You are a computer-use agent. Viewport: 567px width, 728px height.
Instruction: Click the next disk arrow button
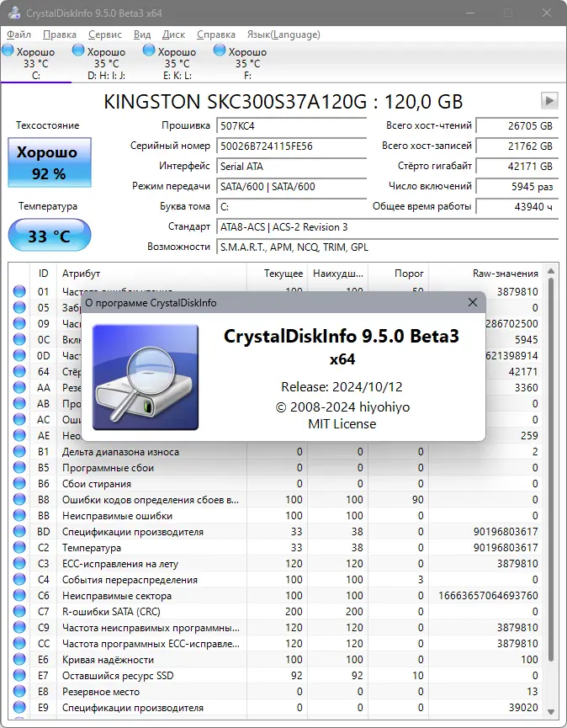click(x=549, y=100)
